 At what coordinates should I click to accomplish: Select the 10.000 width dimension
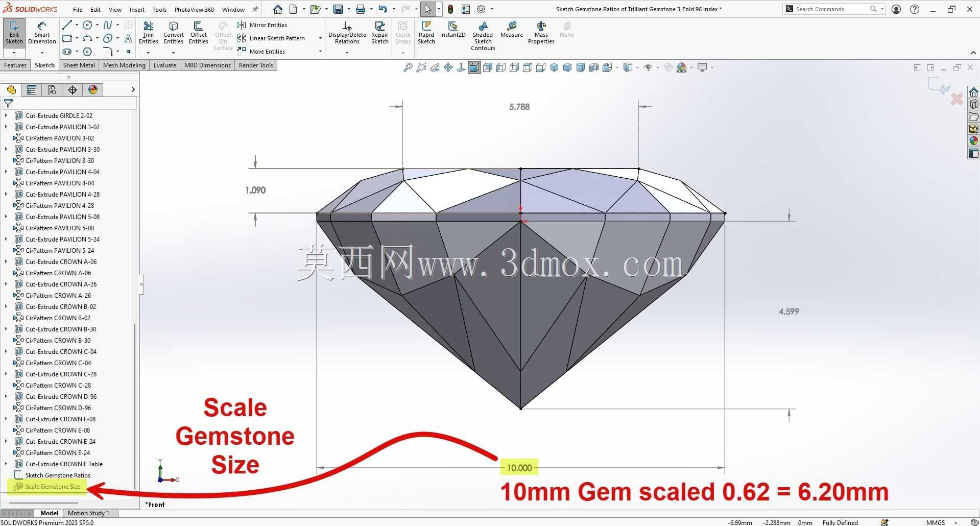click(x=519, y=467)
